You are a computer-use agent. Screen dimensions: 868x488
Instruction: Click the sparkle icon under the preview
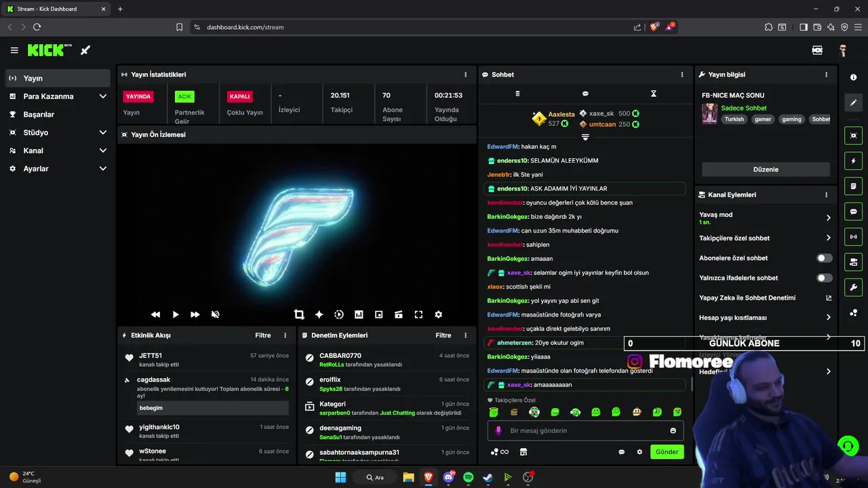[x=319, y=314]
